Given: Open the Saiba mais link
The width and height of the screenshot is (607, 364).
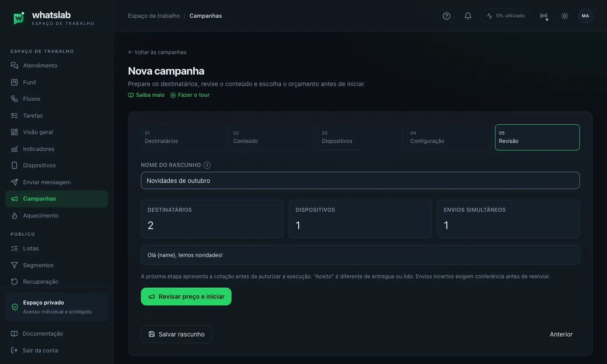Looking at the screenshot, I should point(146,95).
